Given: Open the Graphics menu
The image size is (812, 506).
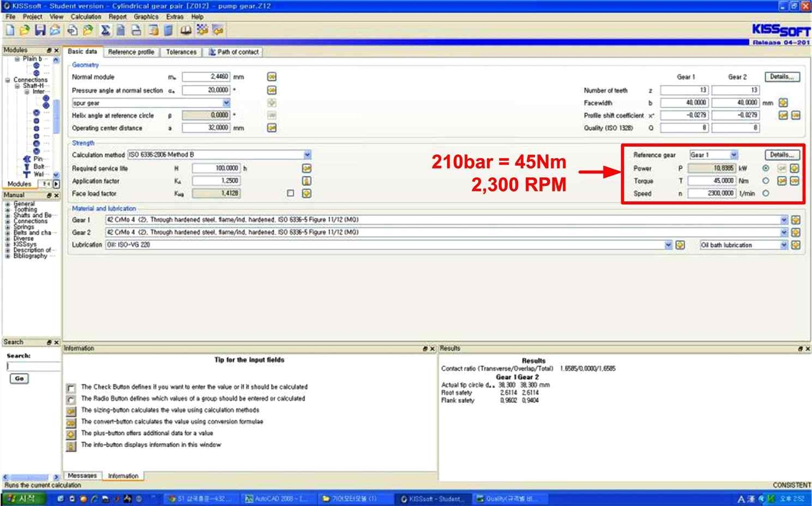Looking at the screenshot, I should [146, 17].
